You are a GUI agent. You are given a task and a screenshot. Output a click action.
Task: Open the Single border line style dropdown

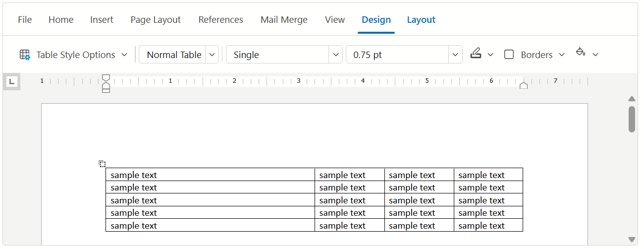[x=336, y=55]
